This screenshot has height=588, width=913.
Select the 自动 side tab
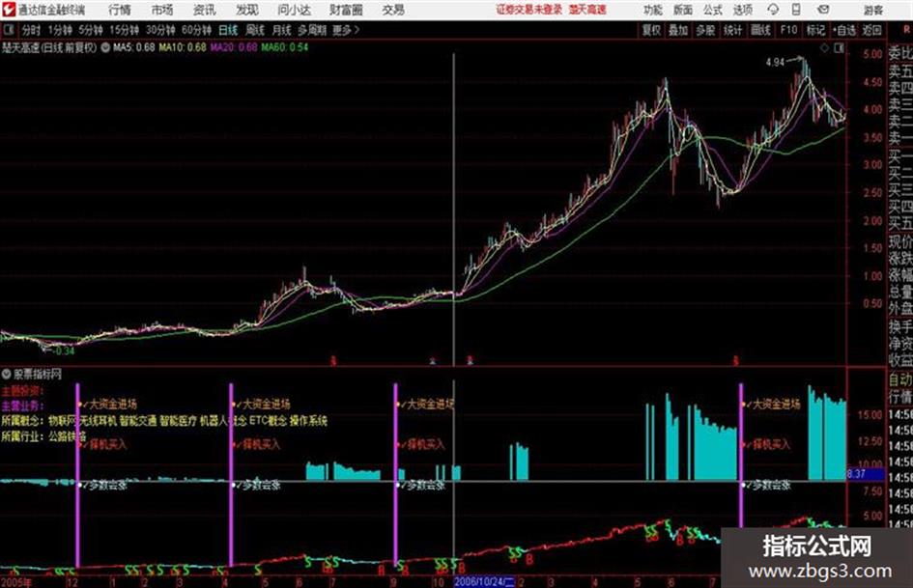(x=899, y=380)
